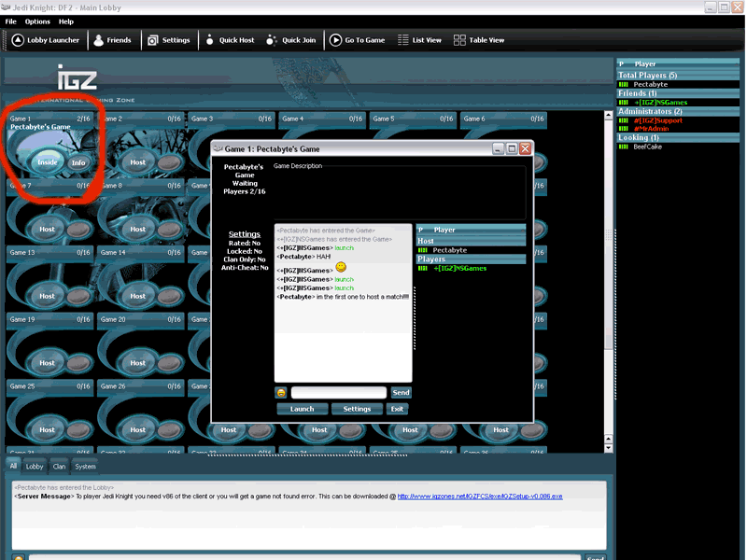Use Quick Join to enter a game
This screenshot has height=560, width=747.
pos(291,40)
